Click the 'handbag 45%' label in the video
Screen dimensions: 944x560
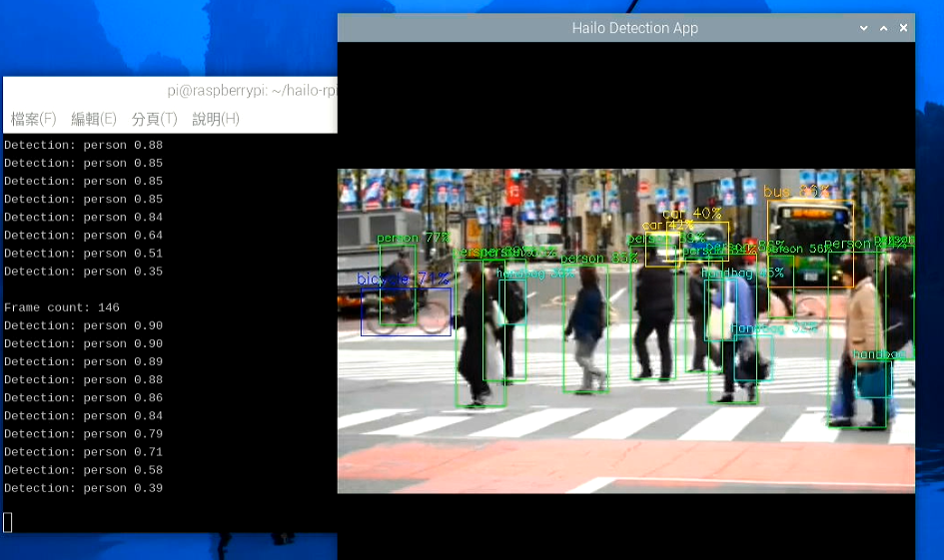[743, 274]
